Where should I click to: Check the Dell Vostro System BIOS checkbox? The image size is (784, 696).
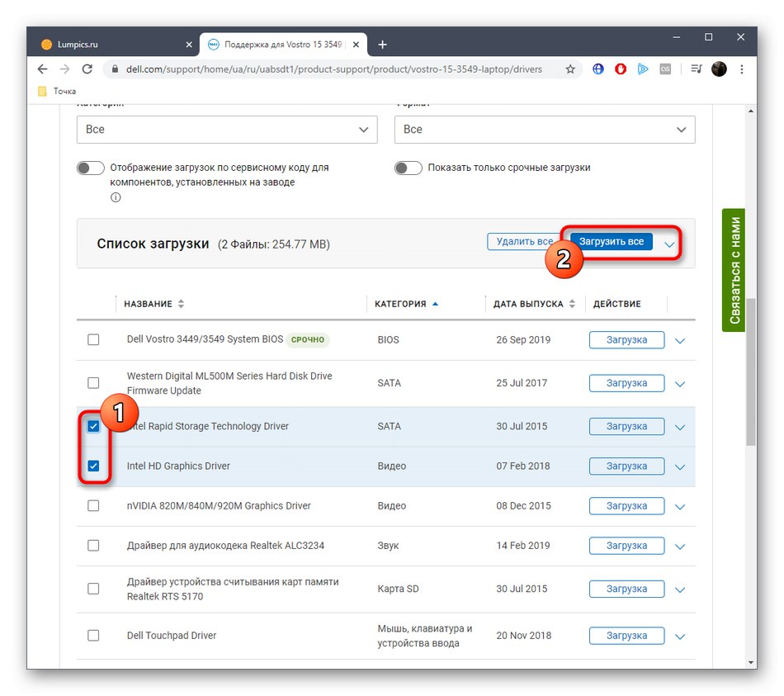[93, 340]
